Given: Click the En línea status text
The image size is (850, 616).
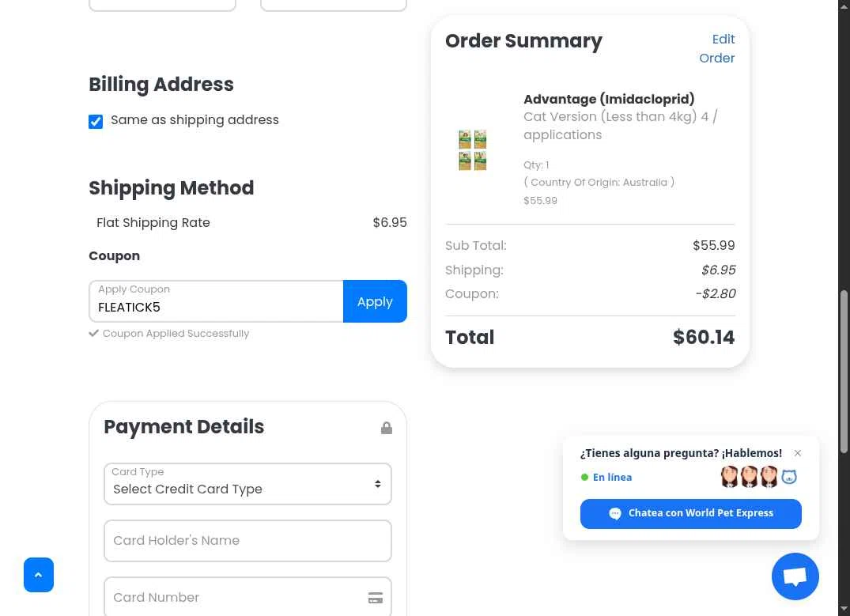Looking at the screenshot, I should pyautogui.click(x=612, y=477).
